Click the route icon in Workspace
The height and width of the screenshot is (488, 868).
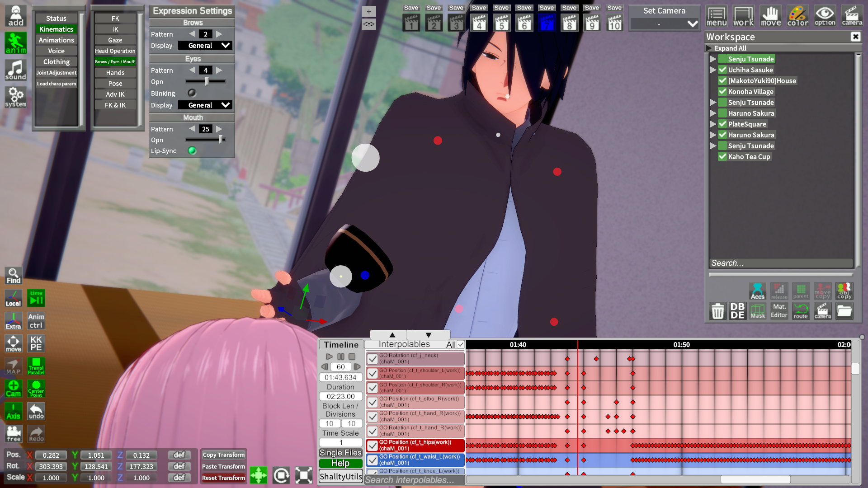801,311
